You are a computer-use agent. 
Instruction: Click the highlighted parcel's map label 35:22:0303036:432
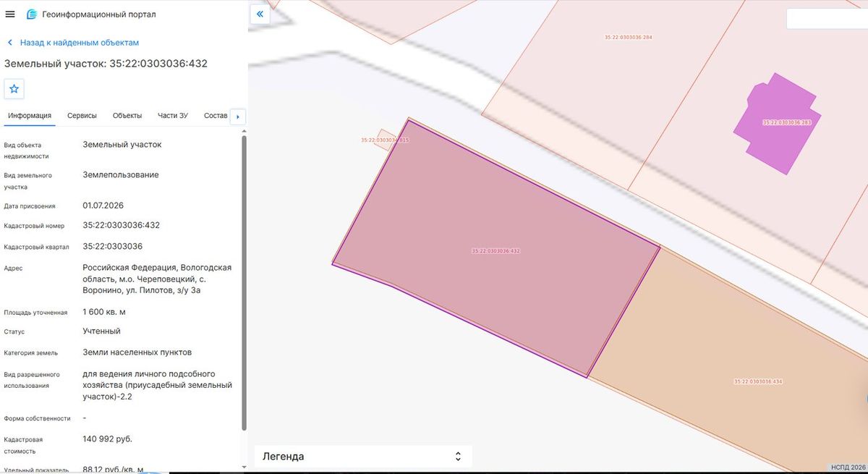pyautogui.click(x=496, y=251)
